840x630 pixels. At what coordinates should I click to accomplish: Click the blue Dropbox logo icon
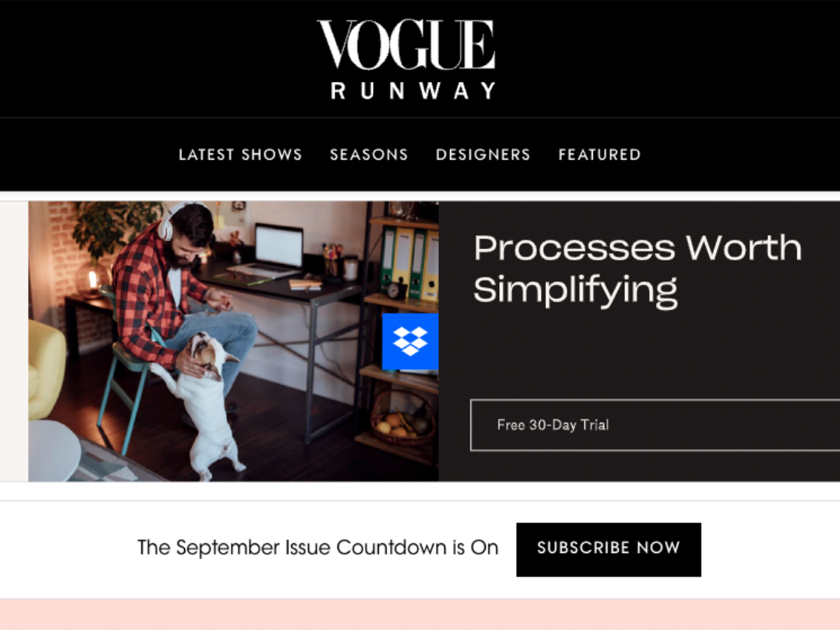[x=410, y=342]
